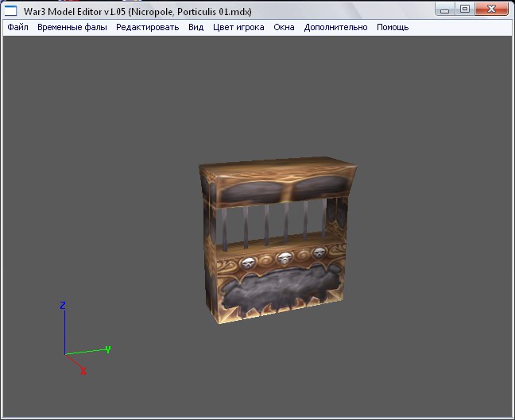Open the Окна menu

(x=284, y=27)
